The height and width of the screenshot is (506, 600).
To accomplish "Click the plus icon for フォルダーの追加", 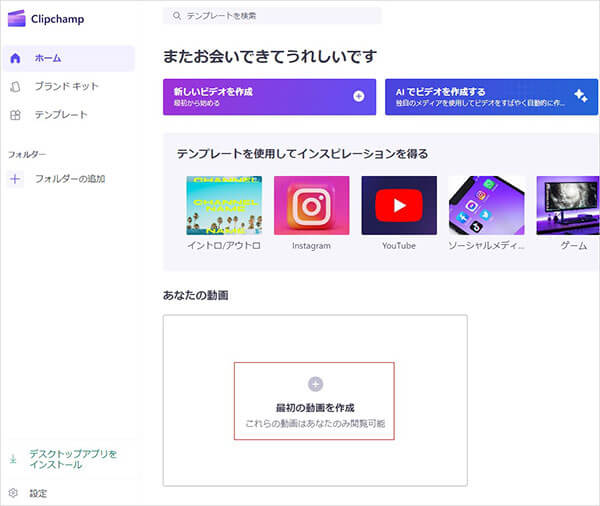I will pos(15,179).
